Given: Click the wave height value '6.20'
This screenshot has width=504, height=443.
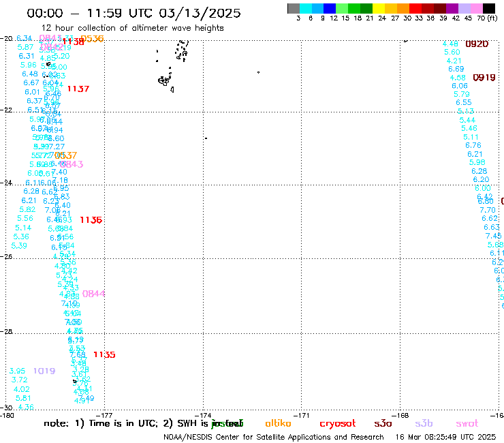Looking at the screenshot, I should (481, 179).
